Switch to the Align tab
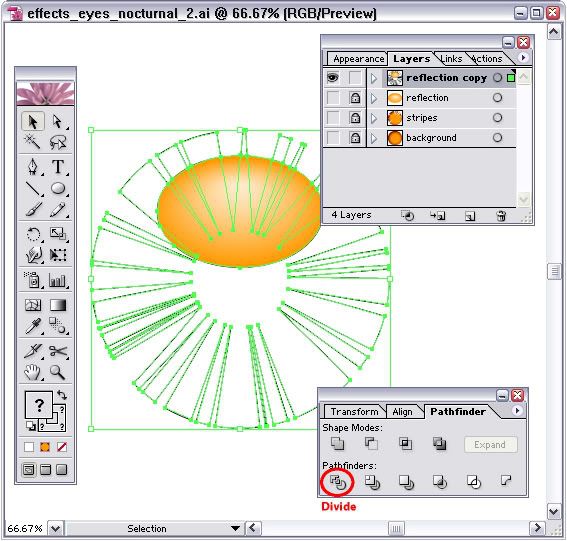 pos(402,412)
